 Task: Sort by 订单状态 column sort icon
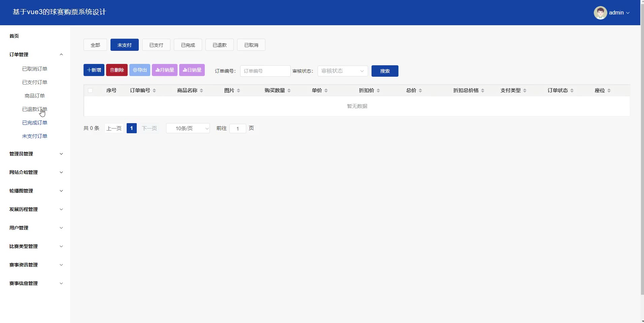572,91
